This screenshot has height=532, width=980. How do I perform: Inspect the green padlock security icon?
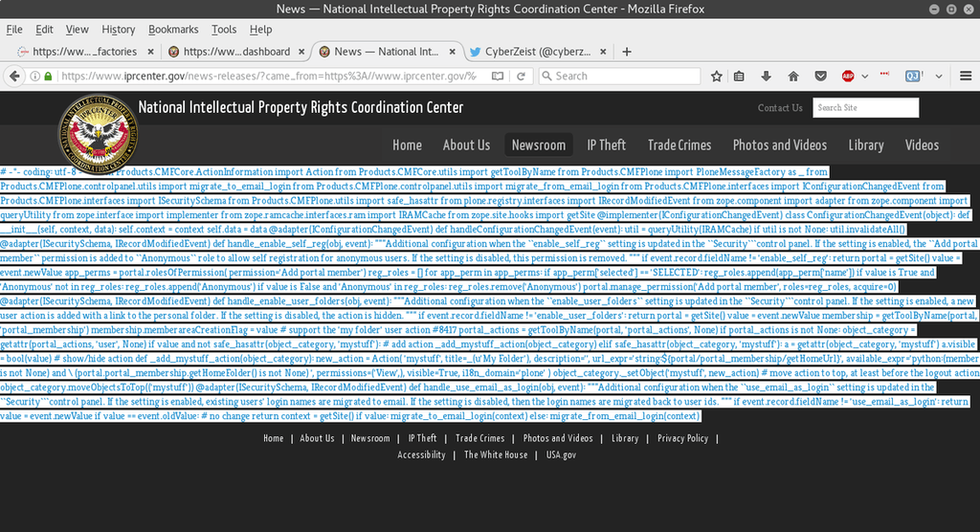pos(48,76)
